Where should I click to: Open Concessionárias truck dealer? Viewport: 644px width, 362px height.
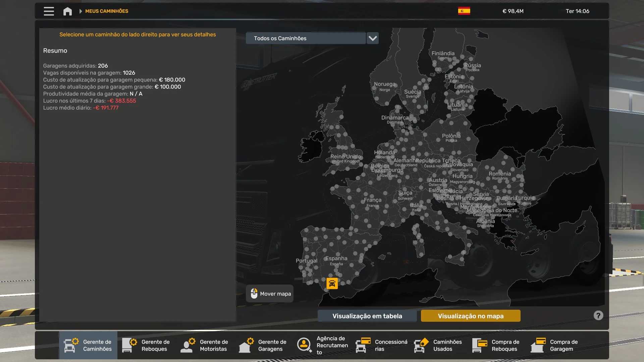click(x=381, y=345)
